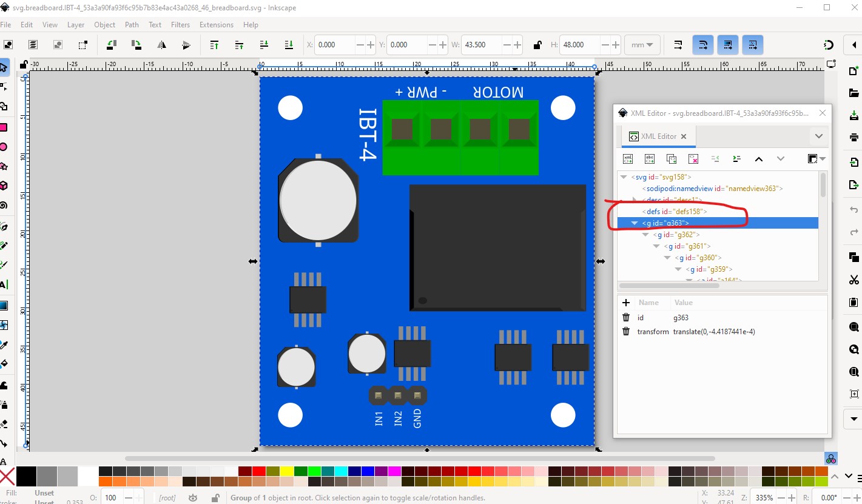Delete the transform attribute with trash icon
This screenshot has height=504, width=862.
pyautogui.click(x=626, y=332)
